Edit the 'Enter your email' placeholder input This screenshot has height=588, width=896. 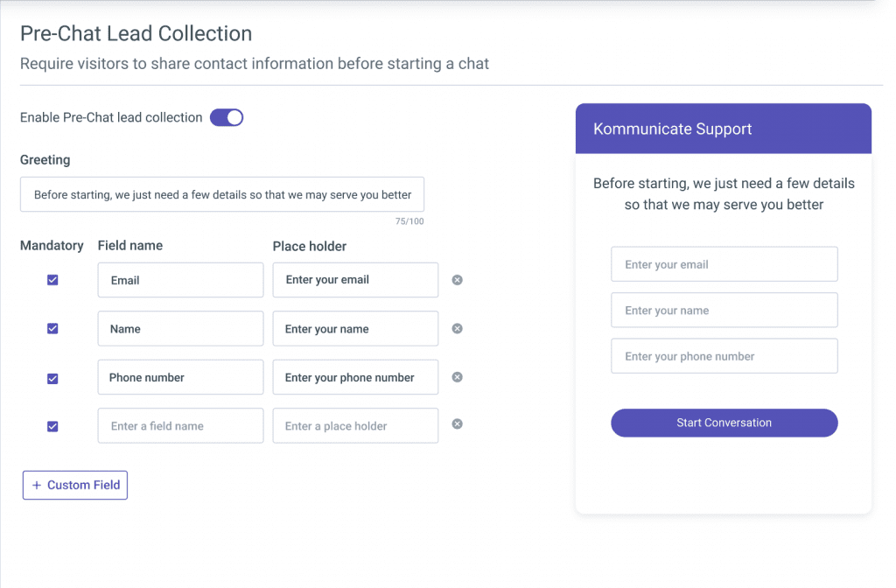[355, 280]
